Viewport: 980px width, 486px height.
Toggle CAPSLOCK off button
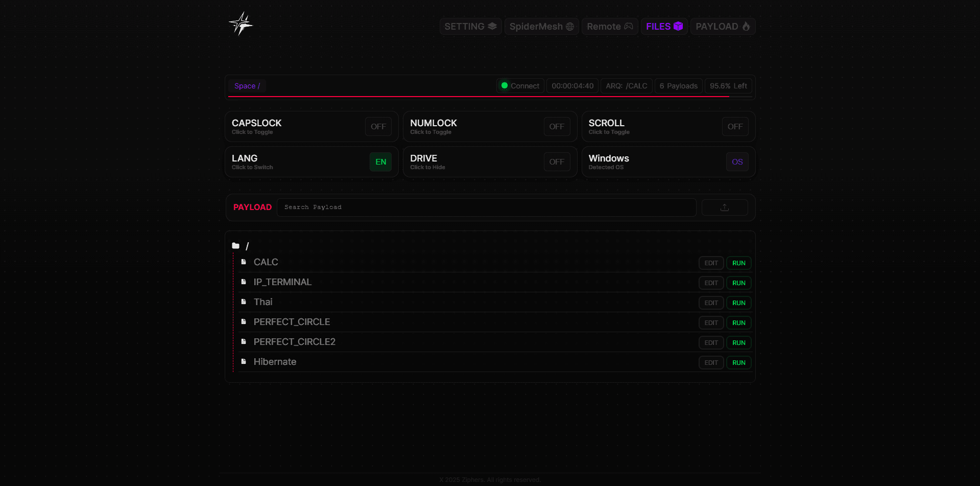(378, 127)
